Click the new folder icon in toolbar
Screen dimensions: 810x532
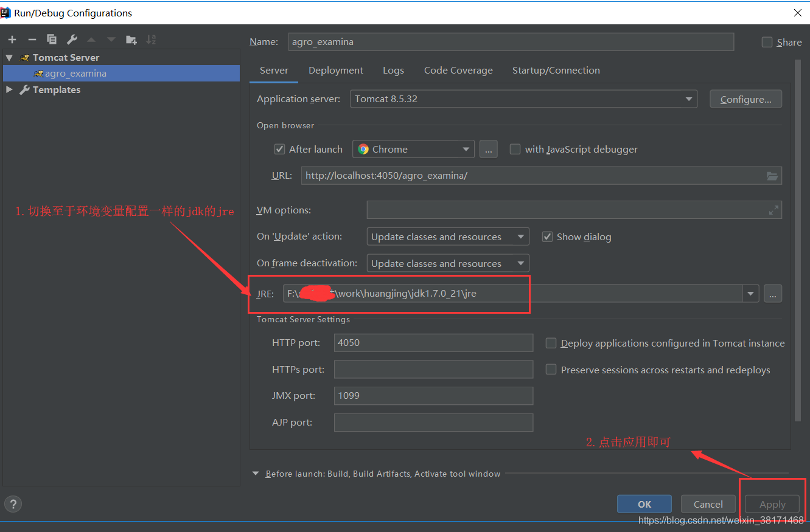[x=131, y=40]
